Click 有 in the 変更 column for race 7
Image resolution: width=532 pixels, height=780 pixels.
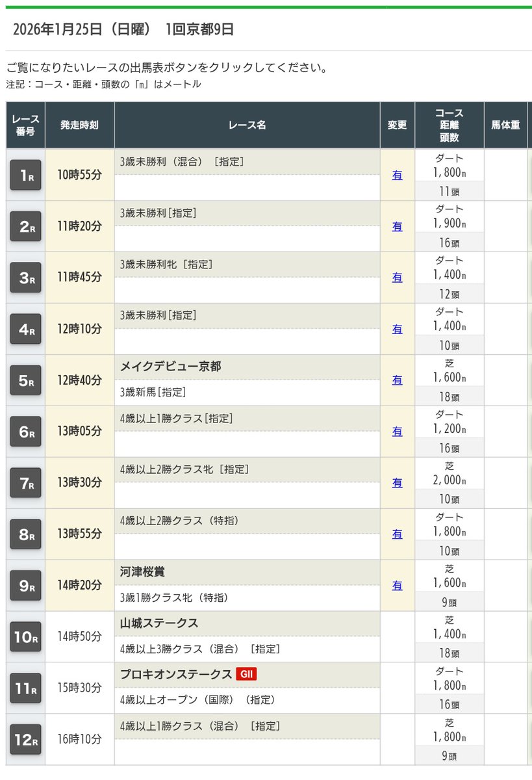pyautogui.click(x=396, y=483)
